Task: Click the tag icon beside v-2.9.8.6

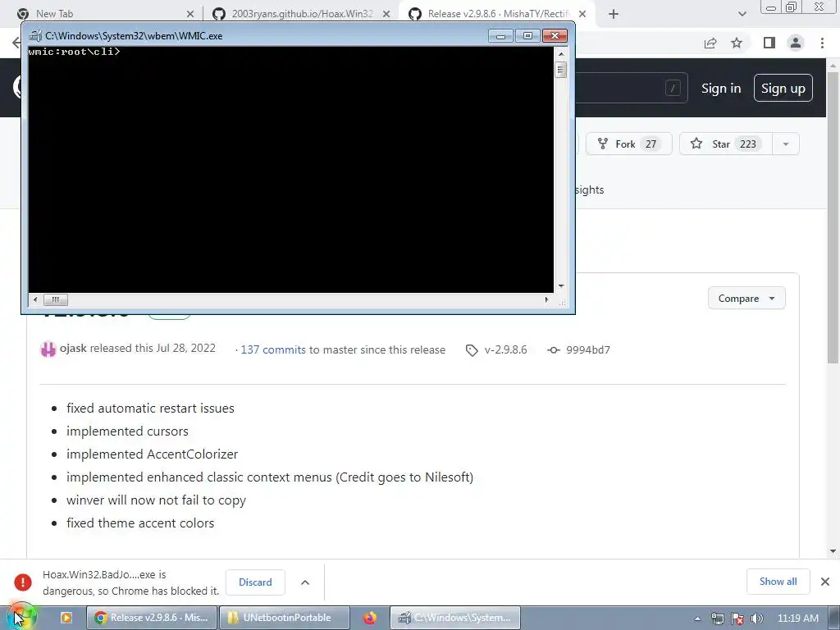Action: tap(472, 350)
